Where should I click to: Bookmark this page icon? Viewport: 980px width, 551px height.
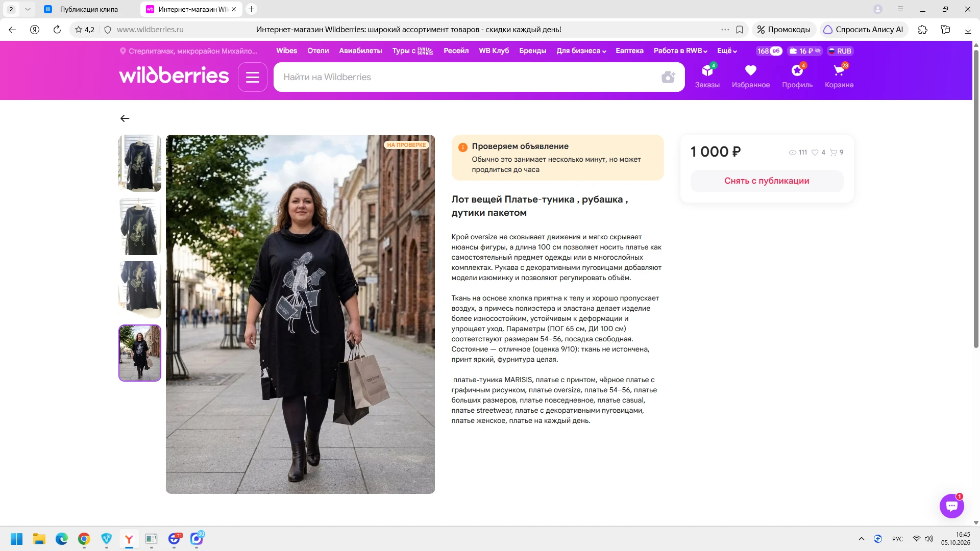[x=740, y=30]
